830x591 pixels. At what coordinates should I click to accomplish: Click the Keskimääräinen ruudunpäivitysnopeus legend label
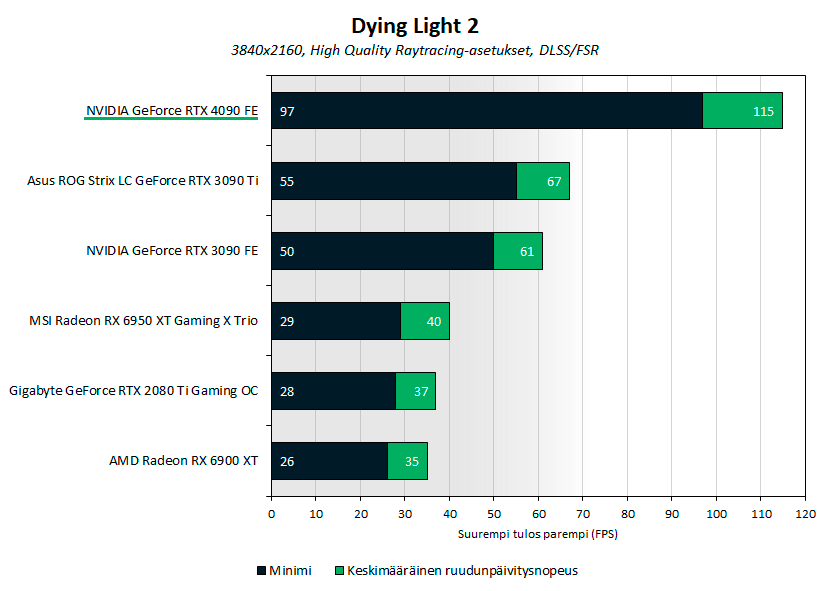click(463, 571)
